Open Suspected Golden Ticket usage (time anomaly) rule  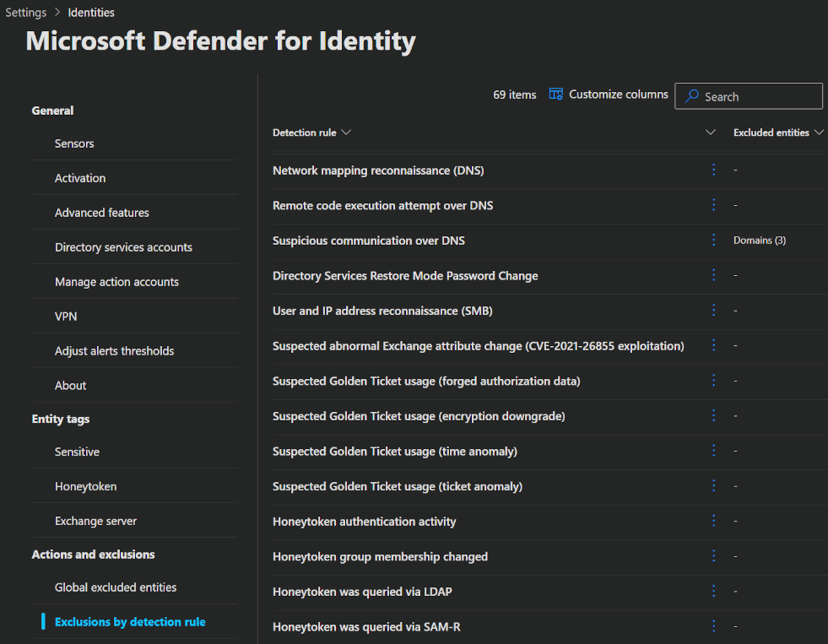pyautogui.click(x=394, y=452)
